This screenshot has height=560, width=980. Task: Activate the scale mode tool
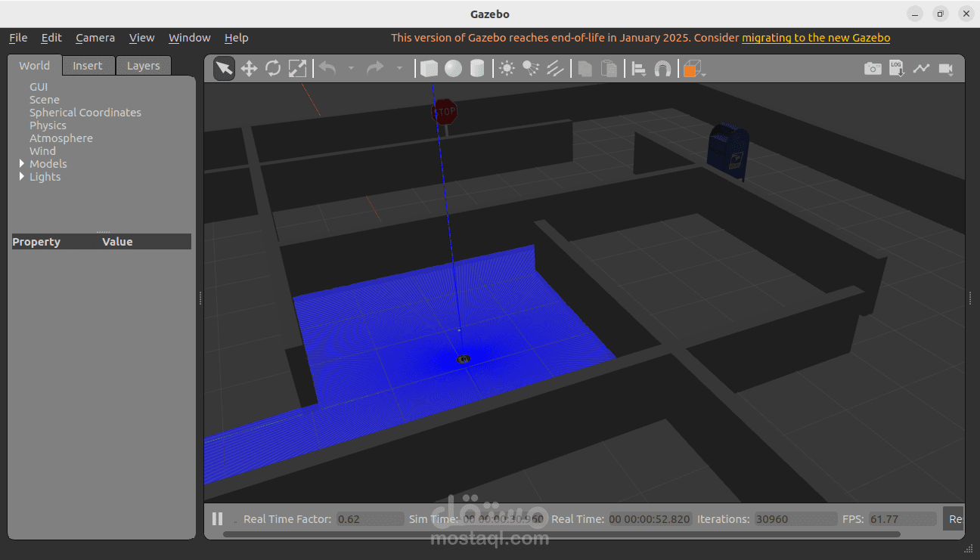pos(298,69)
